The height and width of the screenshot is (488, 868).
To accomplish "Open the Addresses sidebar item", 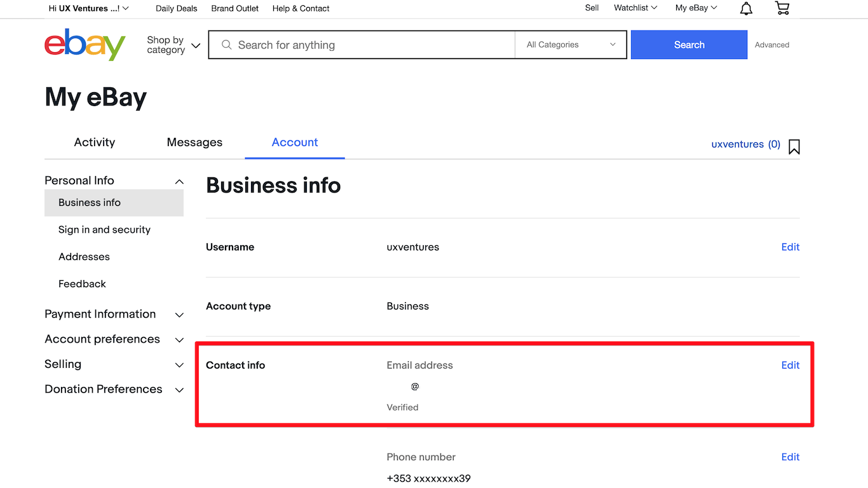I will (x=84, y=257).
